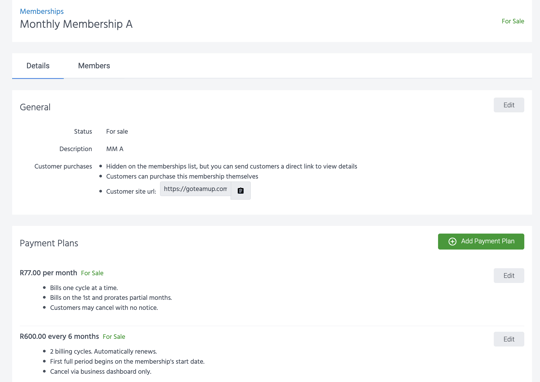
Task: Click the R600.00 every 6 months heading
Action: [x=59, y=336]
